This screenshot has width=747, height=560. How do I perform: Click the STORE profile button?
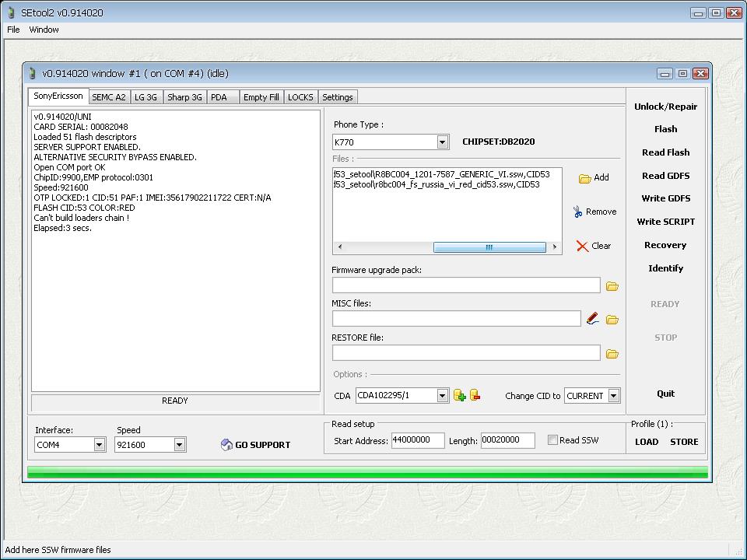click(684, 442)
